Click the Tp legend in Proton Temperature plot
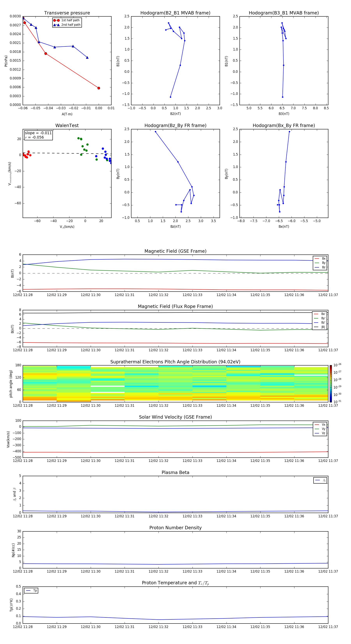The height and width of the screenshot is (644, 351). (31, 591)
